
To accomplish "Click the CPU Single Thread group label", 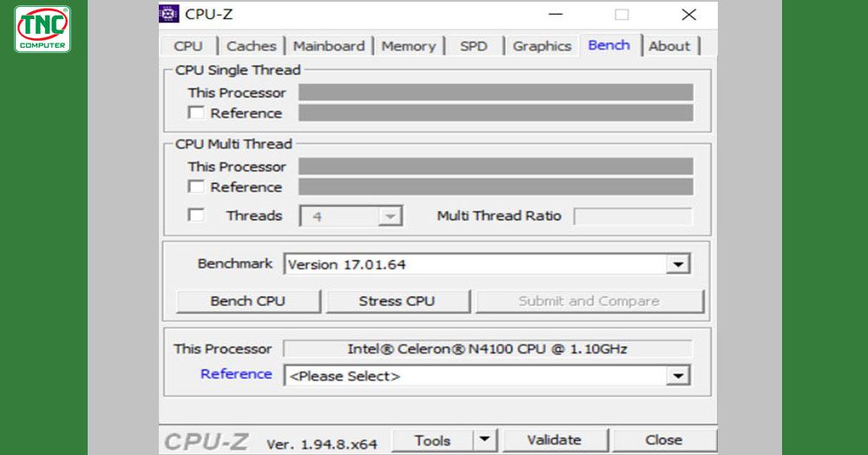I will (x=238, y=70).
